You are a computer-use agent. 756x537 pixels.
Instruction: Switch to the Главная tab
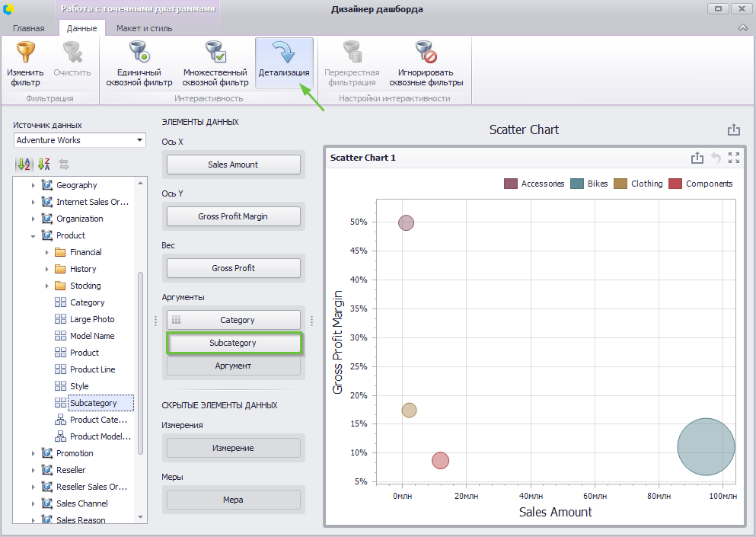tap(28, 28)
